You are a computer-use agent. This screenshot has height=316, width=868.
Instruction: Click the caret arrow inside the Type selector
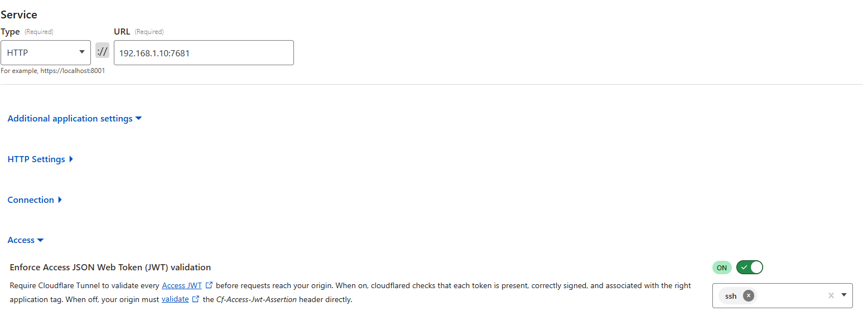pos(82,52)
